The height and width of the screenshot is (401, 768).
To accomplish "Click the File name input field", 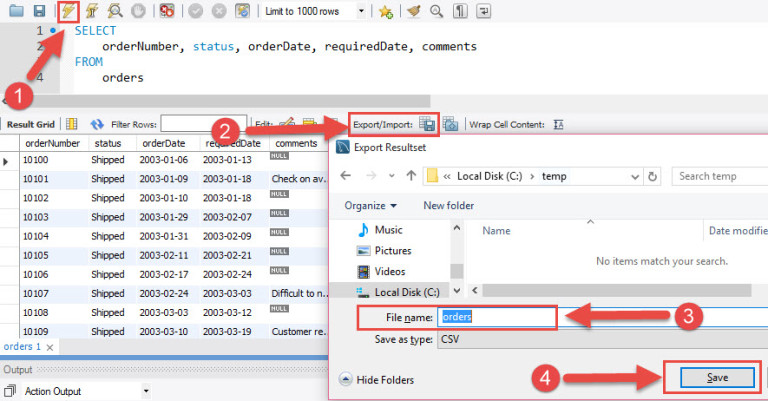I will coord(602,317).
